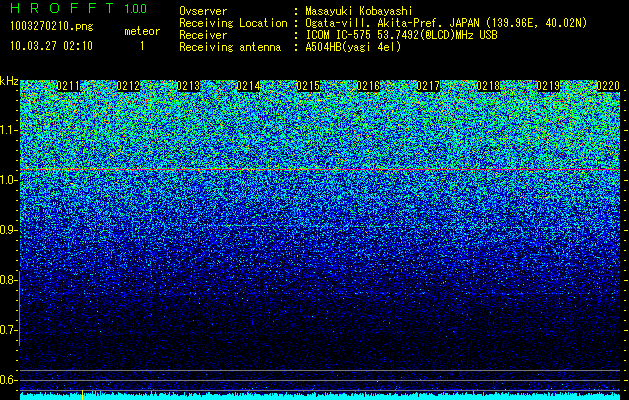Viewport: 629px width, 400px height.
Task: Click the meteor label
Action: pyautogui.click(x=142, y=31)
